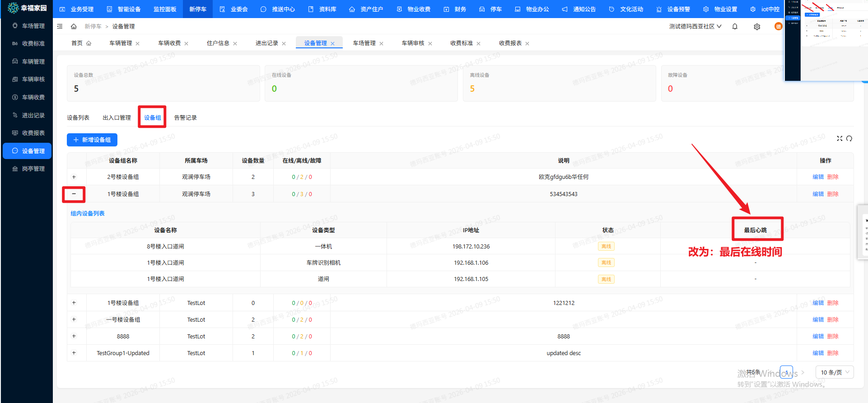868x403 pixels.
Task: Click 删除 for 2号楼设备组
Action: 833,177
